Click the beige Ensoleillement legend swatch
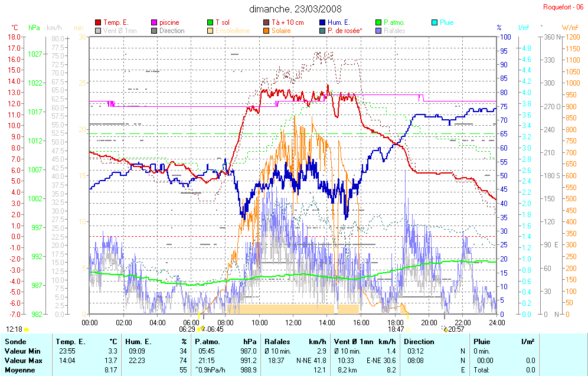 tap(210, 31)
